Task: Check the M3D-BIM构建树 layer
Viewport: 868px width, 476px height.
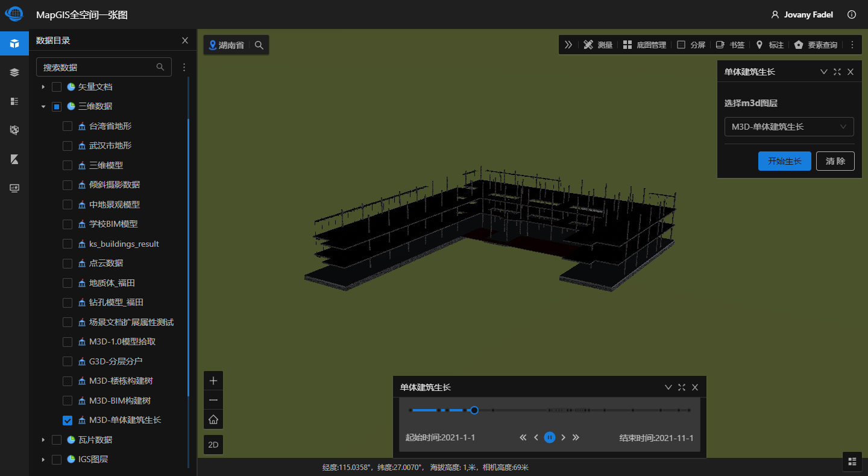Action: tap(68, 401)
